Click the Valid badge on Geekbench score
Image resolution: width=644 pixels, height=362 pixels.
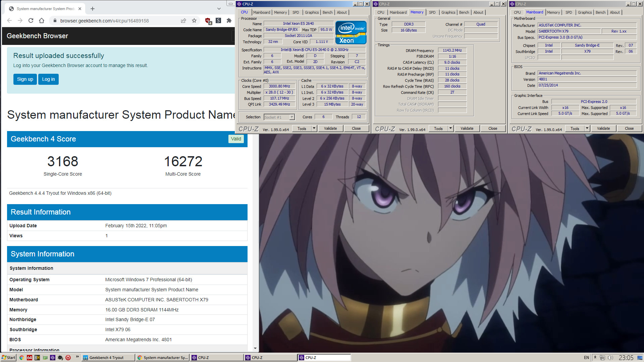(236, 139)
